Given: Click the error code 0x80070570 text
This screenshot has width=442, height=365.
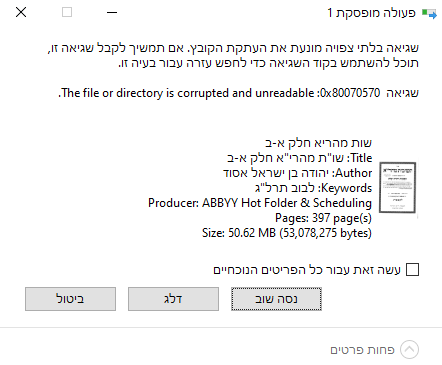Looking at the screenshot, I should pyautogui.click(x=350, y=93).
